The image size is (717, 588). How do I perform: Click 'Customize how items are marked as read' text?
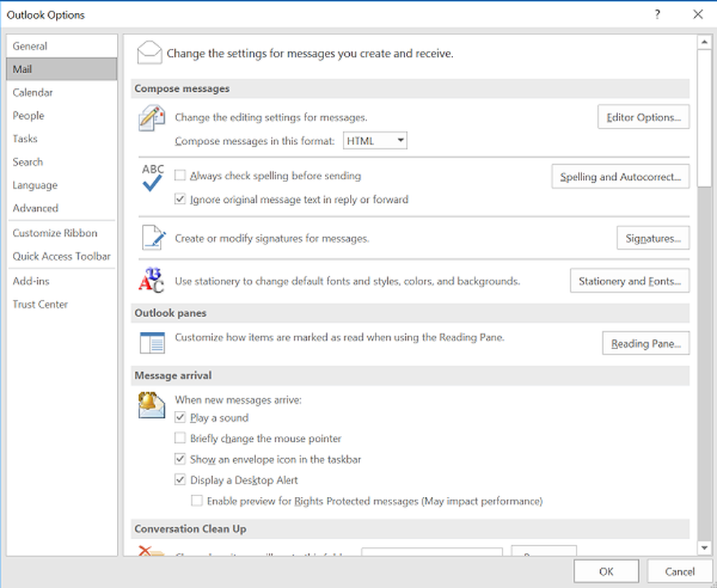(340, 338)
